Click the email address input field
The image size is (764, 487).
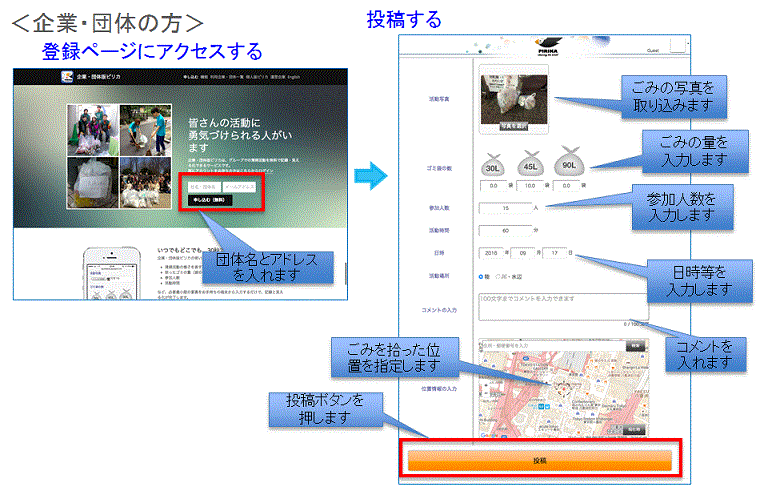point(240,186)
